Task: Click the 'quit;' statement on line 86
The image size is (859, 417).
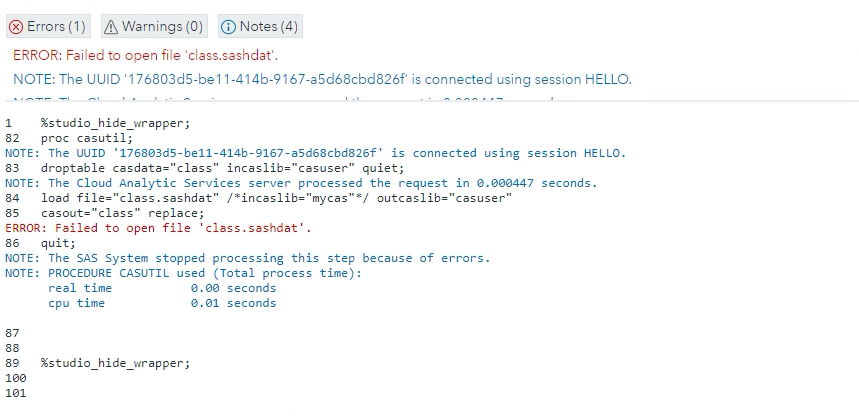Action: pyautogui.click(x=58, y=243)
